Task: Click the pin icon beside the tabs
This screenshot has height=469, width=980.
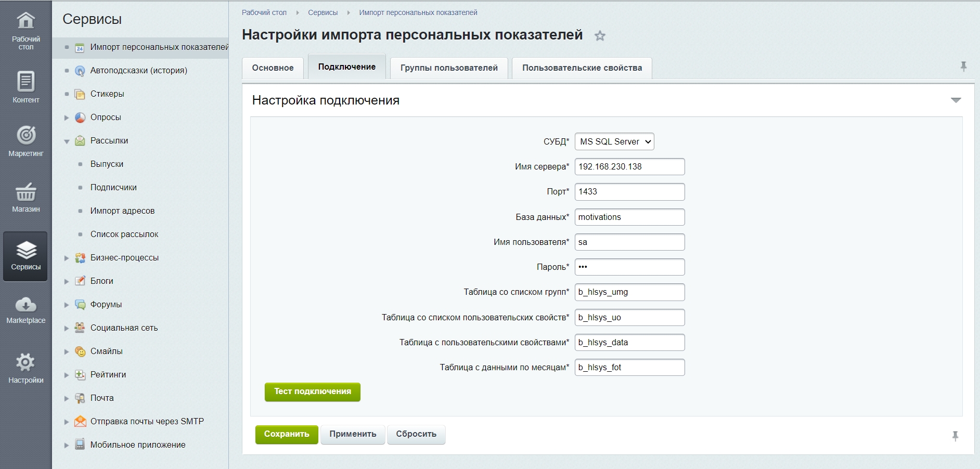Action: 963,67
